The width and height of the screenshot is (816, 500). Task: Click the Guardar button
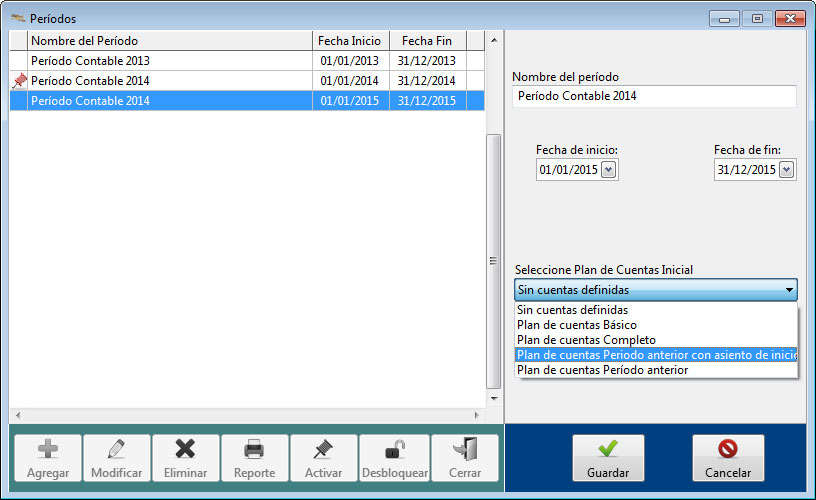point(608,458)
